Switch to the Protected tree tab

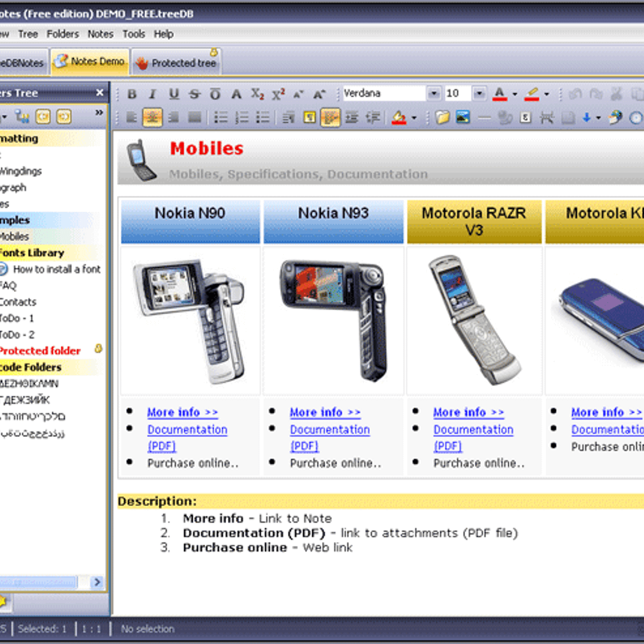coord(177,61)
